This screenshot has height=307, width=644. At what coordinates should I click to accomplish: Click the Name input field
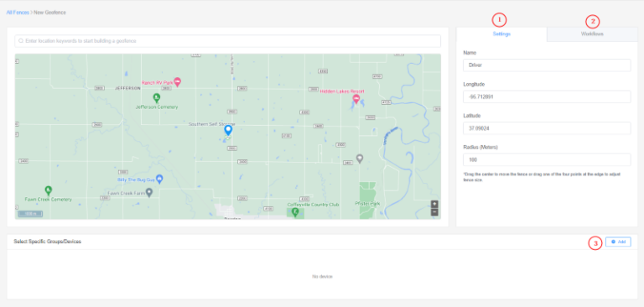[547, 65]
